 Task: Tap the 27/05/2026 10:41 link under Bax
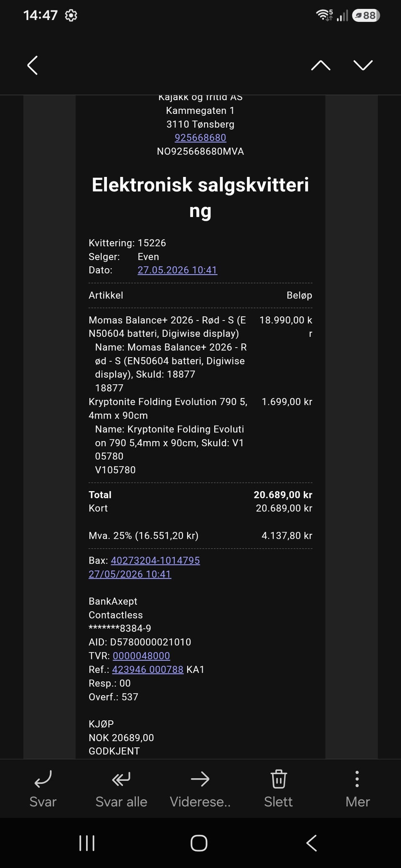pyautogui.click(x=130, y=574)
